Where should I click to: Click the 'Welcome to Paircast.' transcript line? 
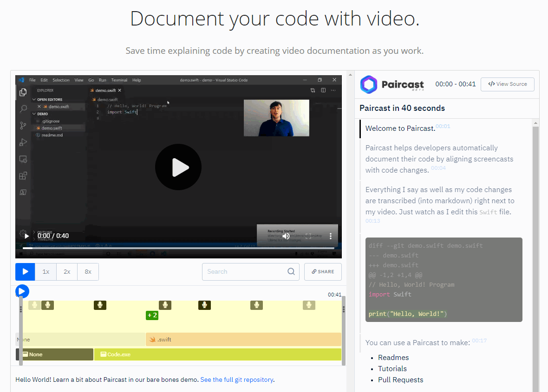coord(400,129)
